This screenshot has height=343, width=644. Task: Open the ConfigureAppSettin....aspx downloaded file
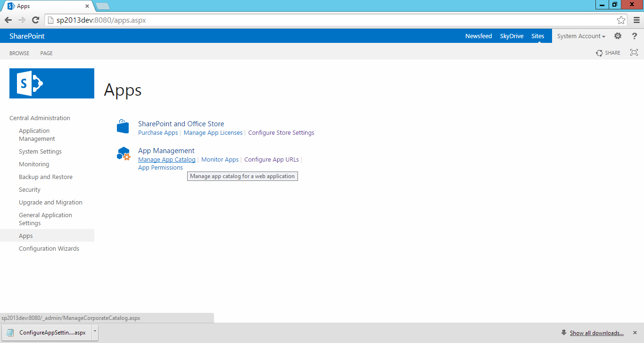tap(46, 333)
